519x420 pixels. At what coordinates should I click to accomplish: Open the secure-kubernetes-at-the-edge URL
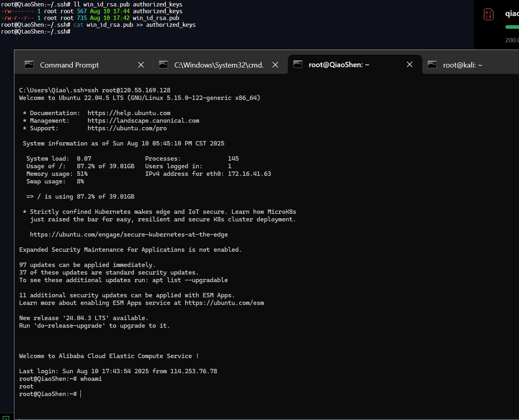129,235
